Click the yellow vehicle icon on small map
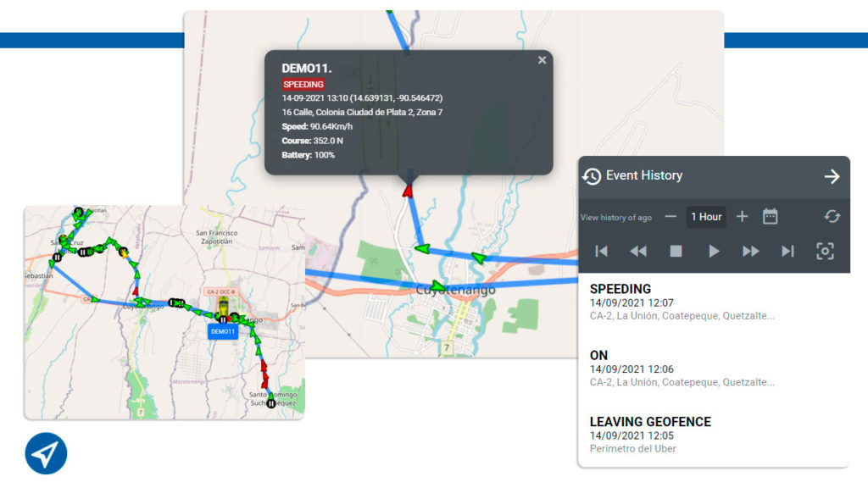Screen dimensions: 868x488 pyautogui.click(x=223, y=306)
